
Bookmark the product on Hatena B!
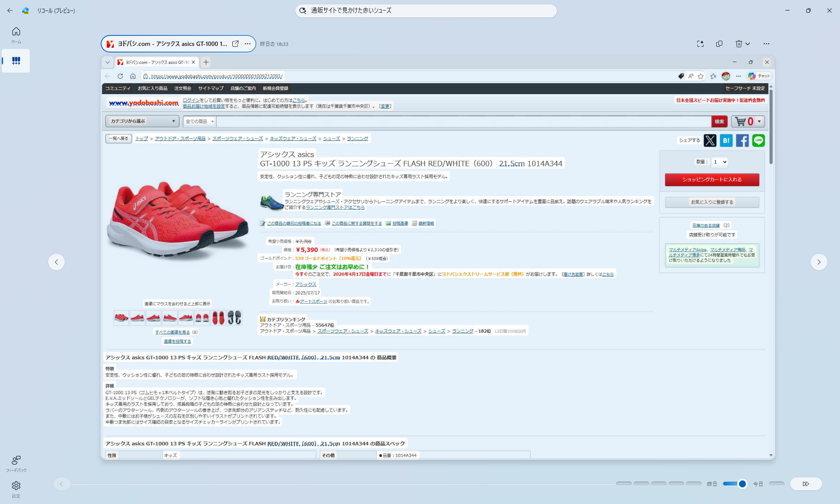click(726, 140)
